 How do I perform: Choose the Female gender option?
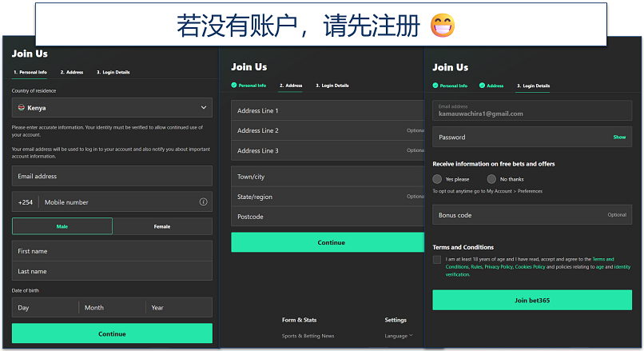162,226
